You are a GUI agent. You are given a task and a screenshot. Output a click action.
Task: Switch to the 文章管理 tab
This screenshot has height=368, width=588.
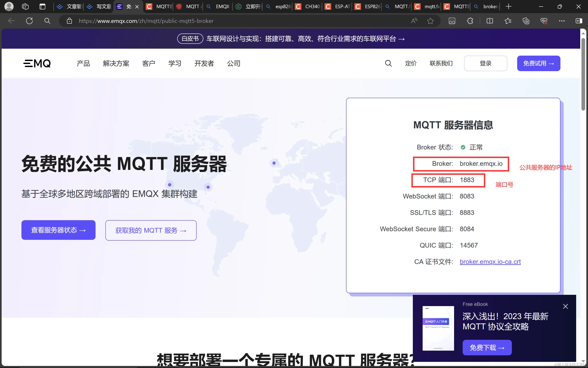pyautogui.click(x=70, y=7)
